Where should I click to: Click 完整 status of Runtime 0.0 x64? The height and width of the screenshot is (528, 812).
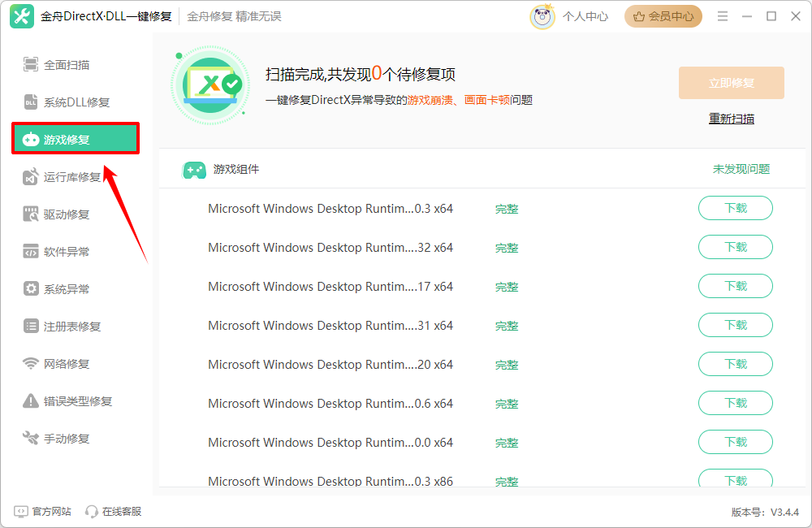[507, 443]
